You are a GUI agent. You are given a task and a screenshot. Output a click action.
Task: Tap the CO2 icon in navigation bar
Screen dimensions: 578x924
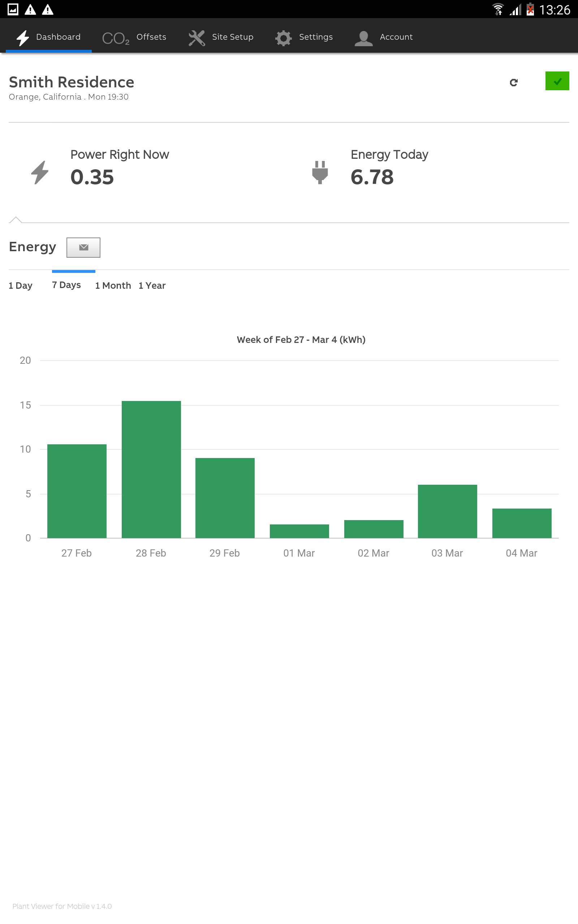(116, 38)
